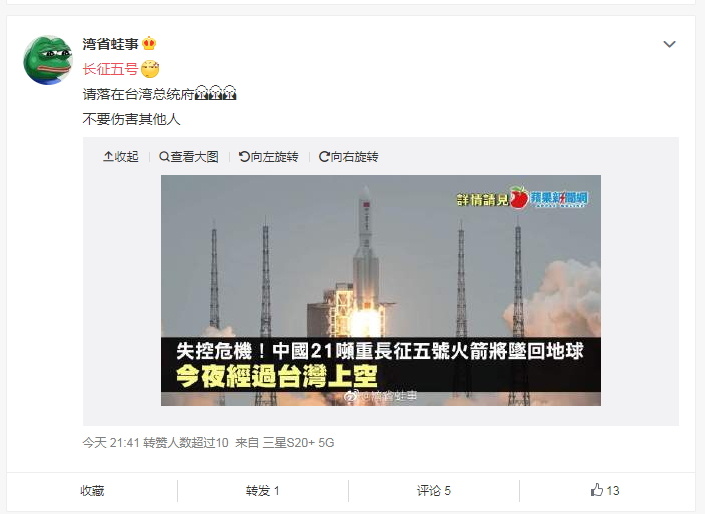This screenshot has width=705, height=514.
Task: Click the 今天 21:41 timestamp link
Action: 111,443
